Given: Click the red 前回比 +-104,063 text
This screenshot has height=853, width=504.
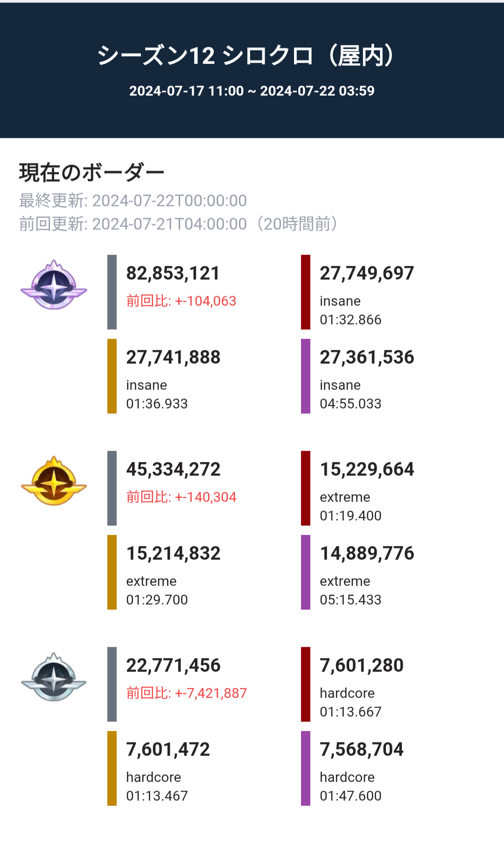Looking at the screenshot, I should 182,301.
